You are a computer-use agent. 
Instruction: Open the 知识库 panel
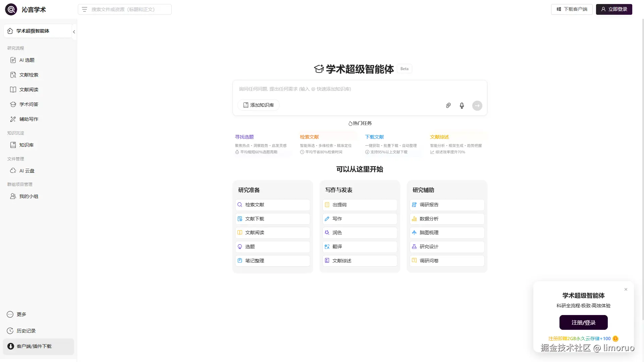point(26,145)
